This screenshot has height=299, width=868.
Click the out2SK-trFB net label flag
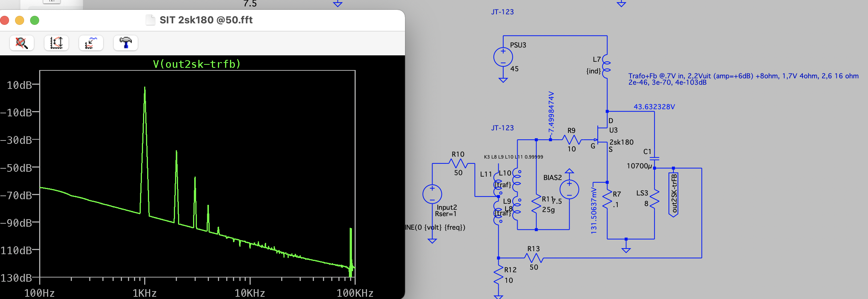[673, 194]
